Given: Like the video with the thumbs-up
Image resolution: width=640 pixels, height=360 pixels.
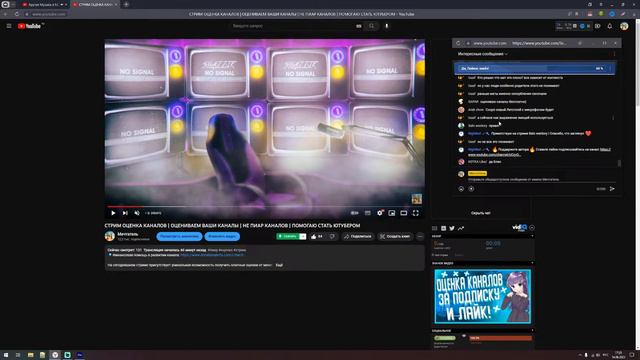Looking at the screenshot, I should (x=317, y=236).
